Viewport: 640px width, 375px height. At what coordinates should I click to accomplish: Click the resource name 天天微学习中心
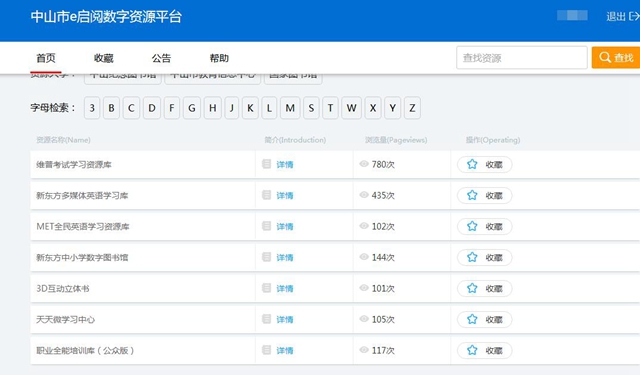(65, 320)
